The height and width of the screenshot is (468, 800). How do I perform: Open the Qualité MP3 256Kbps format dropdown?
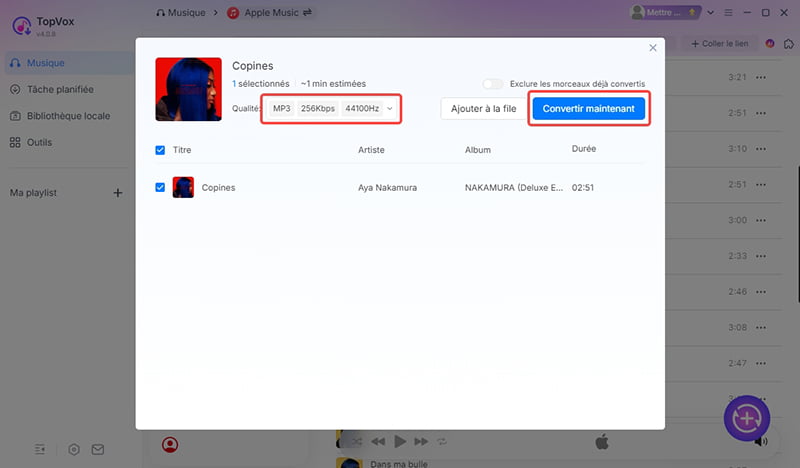pos(331,109)
